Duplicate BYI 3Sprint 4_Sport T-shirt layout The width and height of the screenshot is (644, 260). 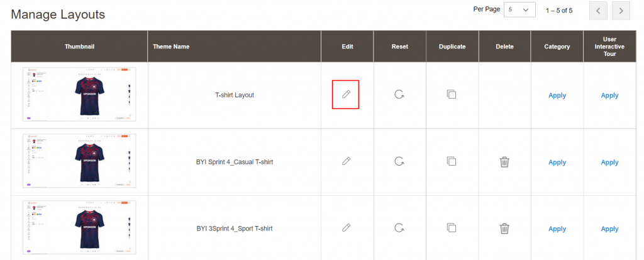tap(451, 228)
